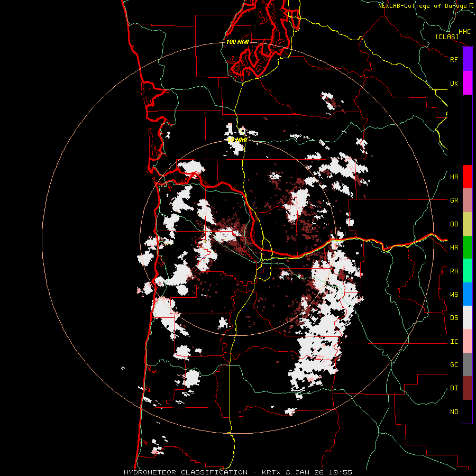
Task: Click the HHC product label
Action: click(x=464, y=32)
